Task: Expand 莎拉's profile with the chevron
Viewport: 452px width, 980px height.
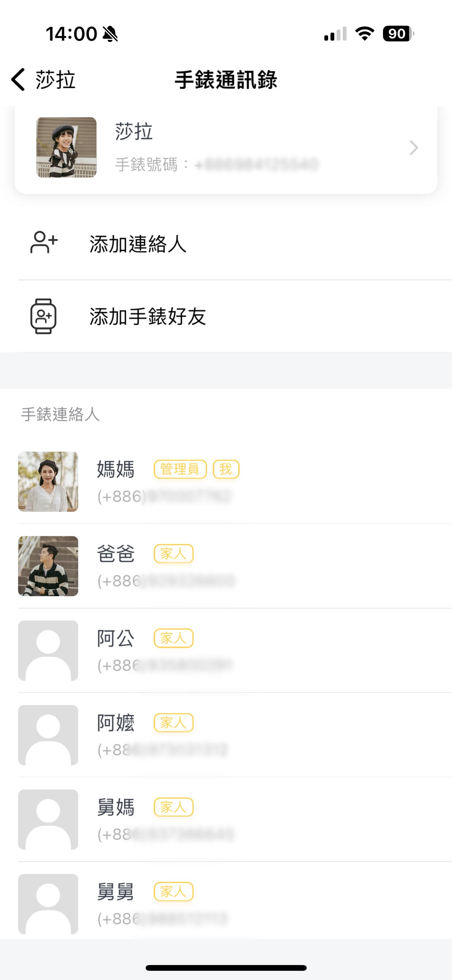Action: (413, 148)
